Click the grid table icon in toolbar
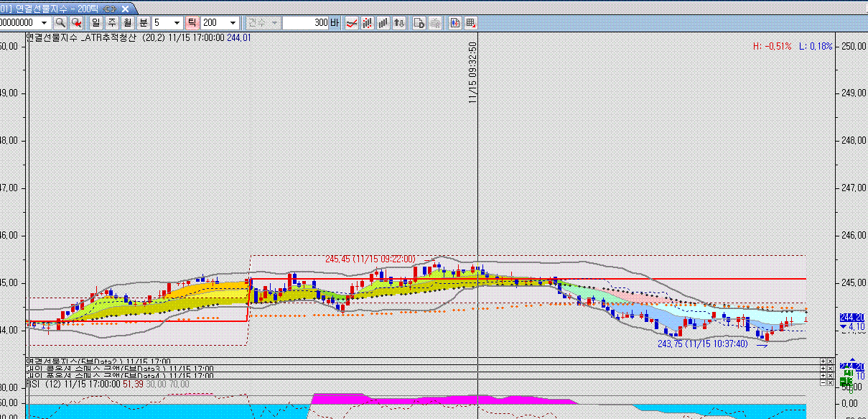The height and width of the screenshot is (419, 868). [470, 23]
